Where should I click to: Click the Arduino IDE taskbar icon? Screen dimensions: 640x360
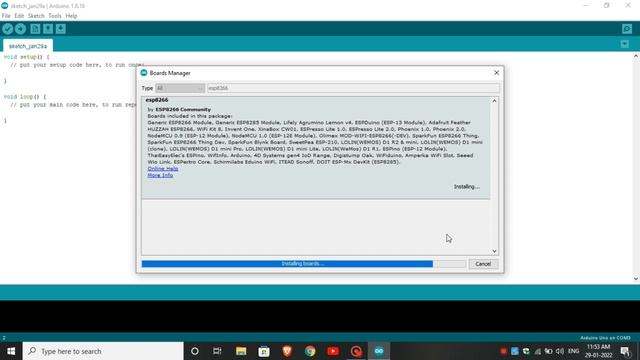coord(379,351)
